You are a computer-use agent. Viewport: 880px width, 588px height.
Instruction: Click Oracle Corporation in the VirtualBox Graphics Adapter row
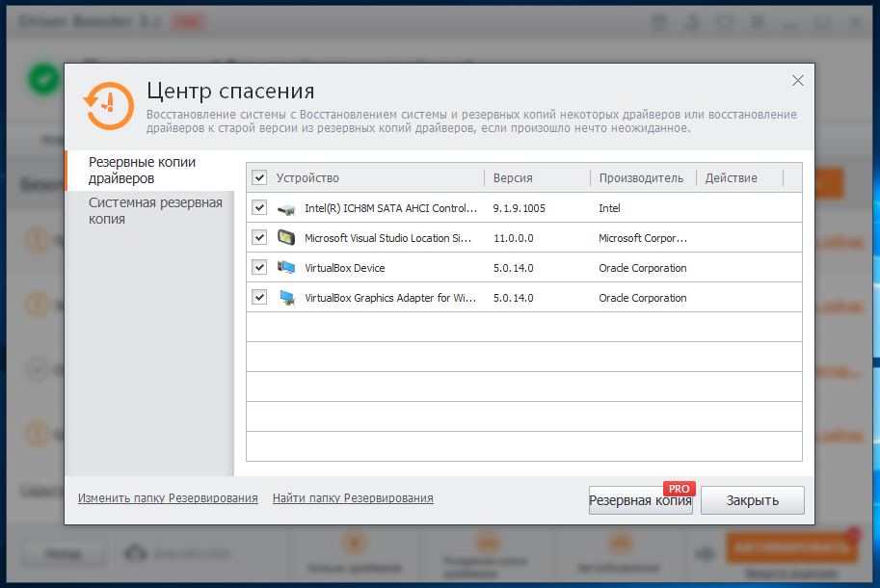coord(643,298)
